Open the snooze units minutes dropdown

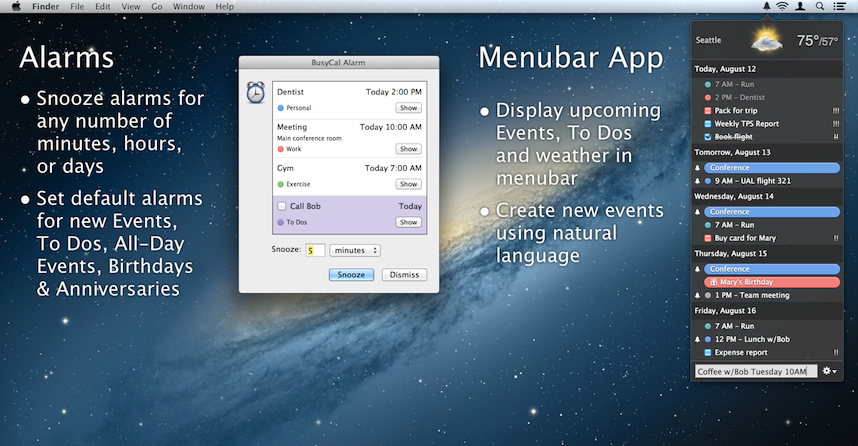[355, 251]
